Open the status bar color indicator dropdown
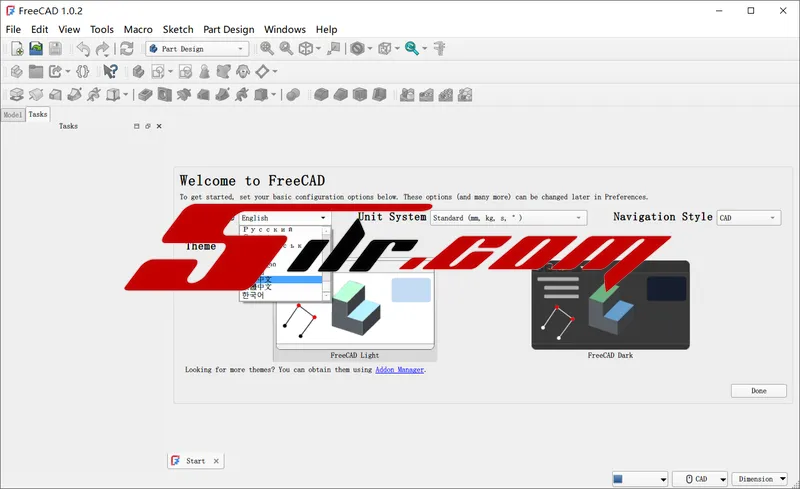 (x=640, y=479)
